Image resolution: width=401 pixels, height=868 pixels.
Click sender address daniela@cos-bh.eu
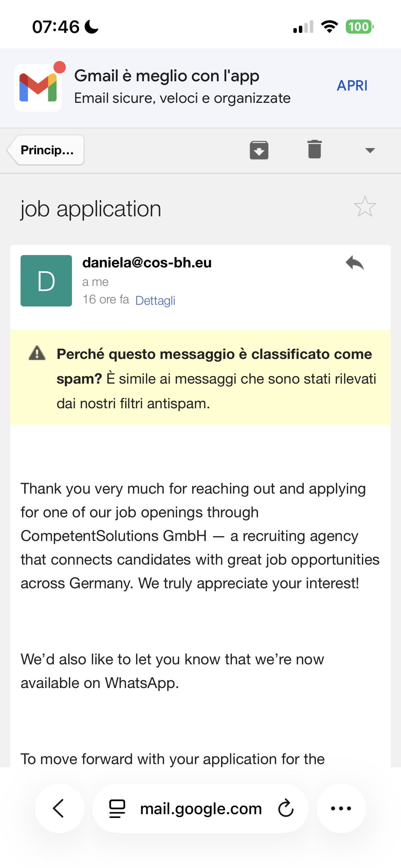click(147, 263)
